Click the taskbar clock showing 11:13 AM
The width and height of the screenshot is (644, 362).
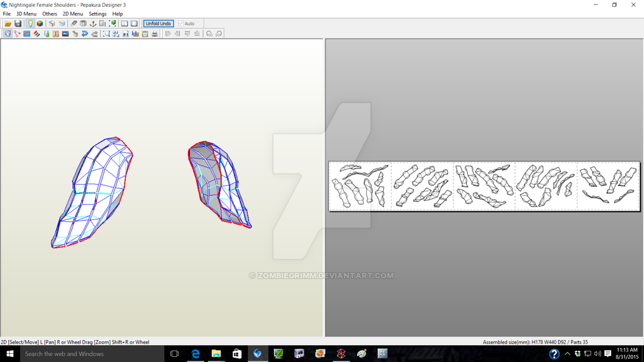coord(627,354)
